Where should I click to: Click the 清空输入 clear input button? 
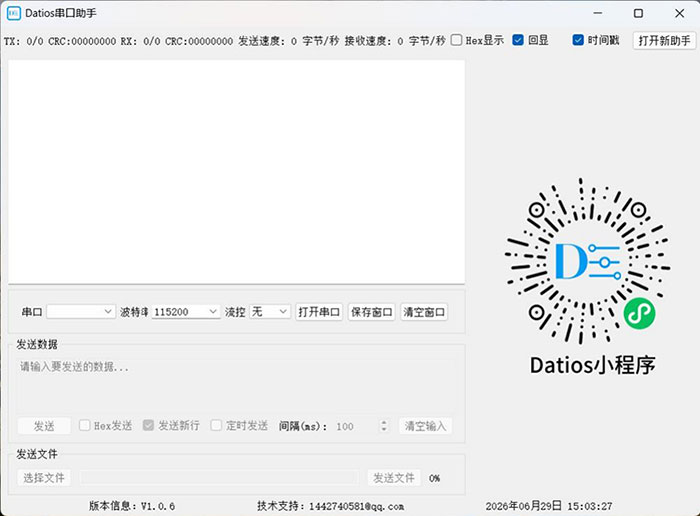click(x=425, y=426)
